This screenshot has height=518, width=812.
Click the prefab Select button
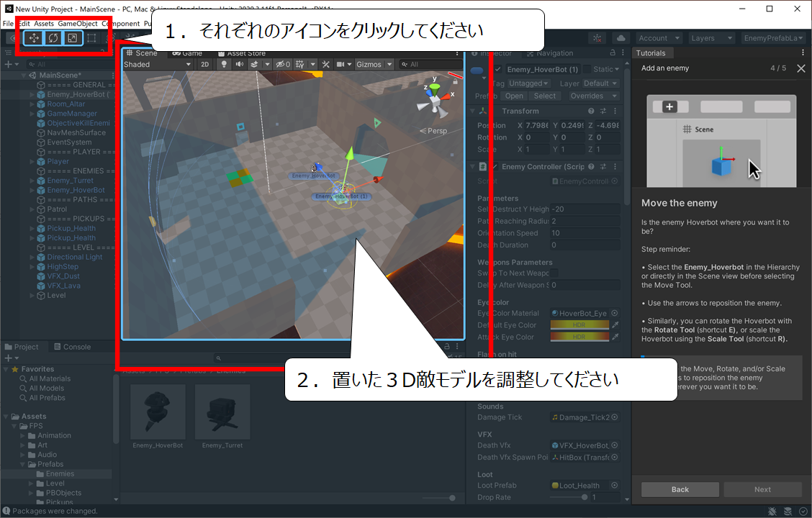point(545,96)
